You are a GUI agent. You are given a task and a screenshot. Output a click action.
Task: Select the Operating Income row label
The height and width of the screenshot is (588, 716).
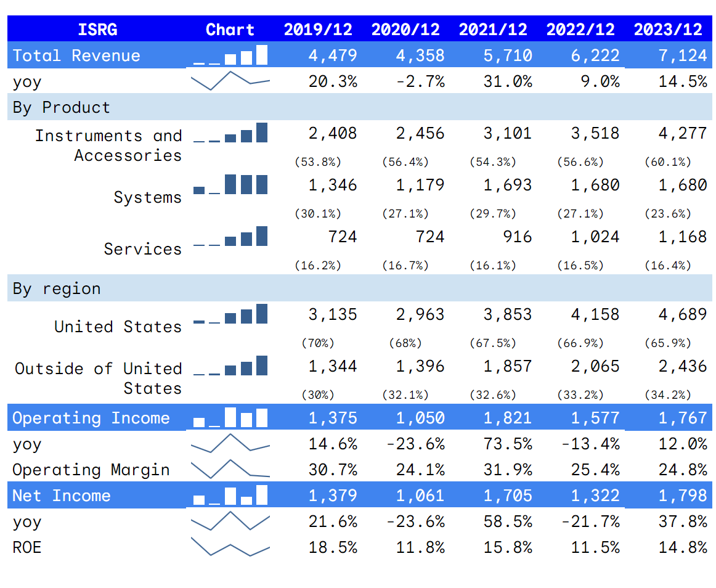pyautogui.click(x=91, y=418)
